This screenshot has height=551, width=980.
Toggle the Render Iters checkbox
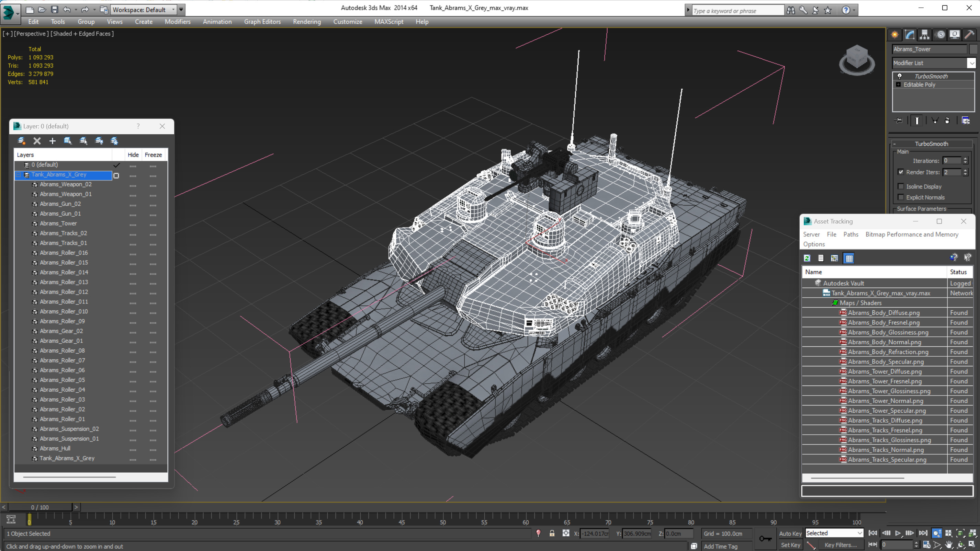[x=901, y=172]
